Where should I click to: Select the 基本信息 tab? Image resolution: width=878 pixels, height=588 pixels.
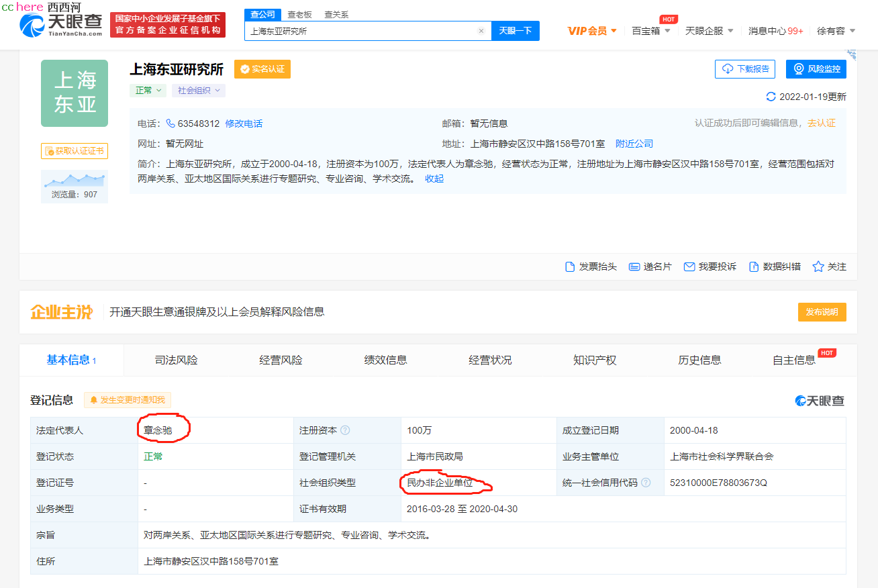[x=72, y=360]
